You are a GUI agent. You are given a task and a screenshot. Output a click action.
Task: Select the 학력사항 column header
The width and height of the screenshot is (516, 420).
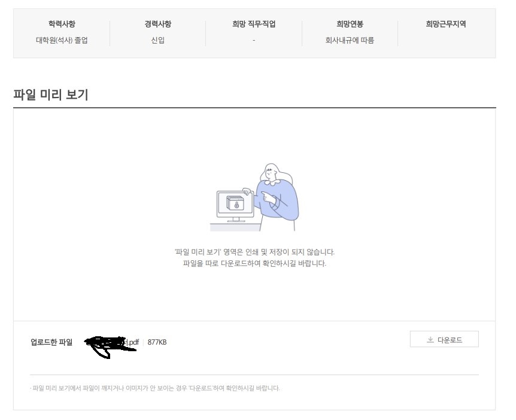pyautogui.click(x=62, y=24)
